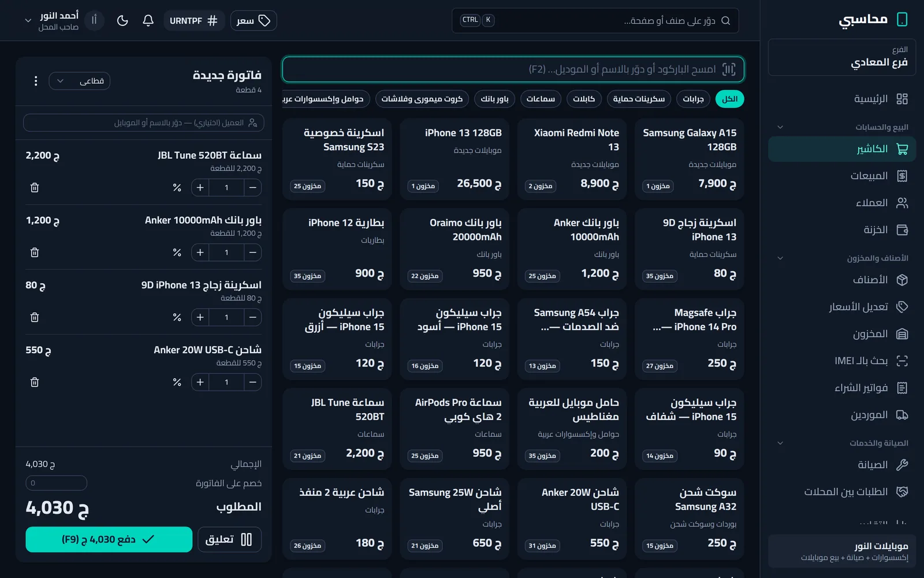Open invoice options three-dot menu
This screenshot has height=578, width=924.
click(x=36, y=81)
